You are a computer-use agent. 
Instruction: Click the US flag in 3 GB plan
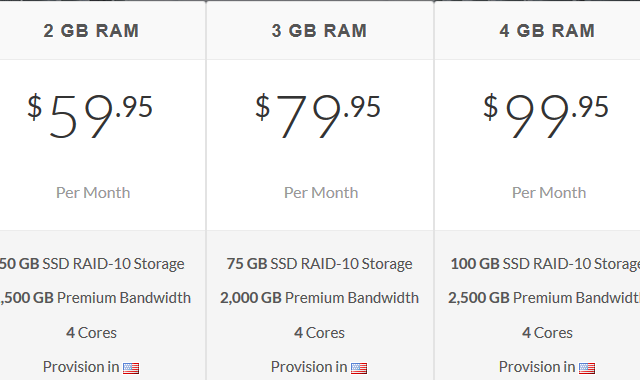coord(359,369)
